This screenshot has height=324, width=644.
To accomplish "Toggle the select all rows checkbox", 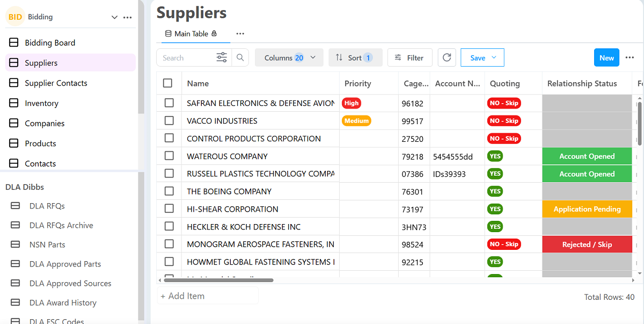I will click(167, 83).
